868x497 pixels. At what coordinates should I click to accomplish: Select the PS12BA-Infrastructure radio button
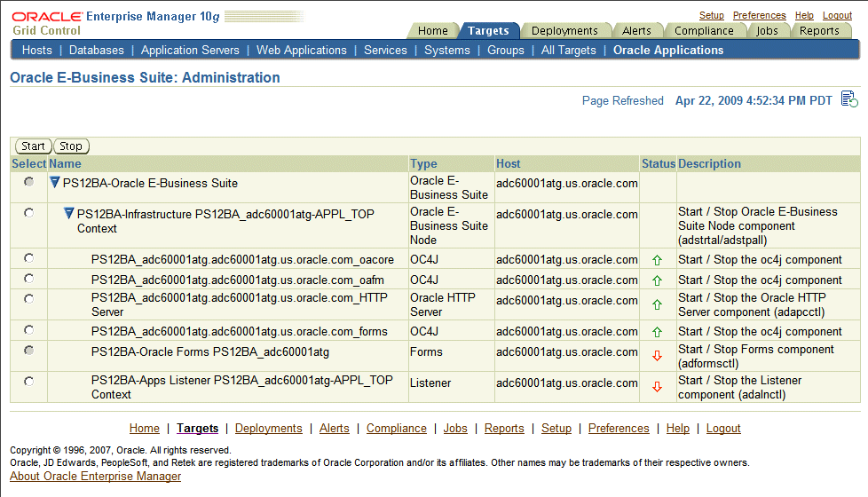[x=28, y=212]
